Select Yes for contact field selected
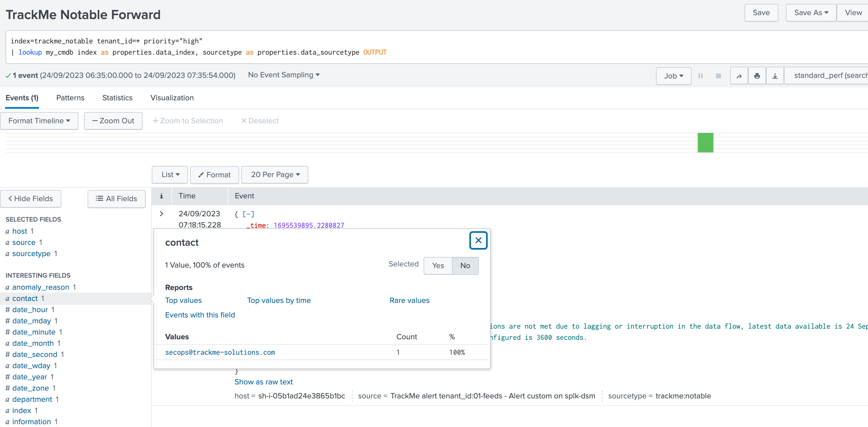 click(437, 265)
